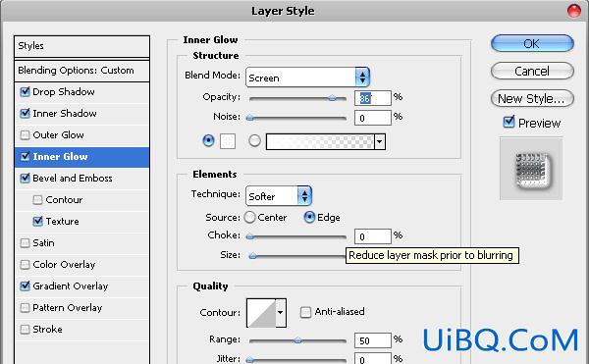The height and width of the screenshot is (364, 589).
Task: Click the Jitter slider handle
Action: pos(249,360)
